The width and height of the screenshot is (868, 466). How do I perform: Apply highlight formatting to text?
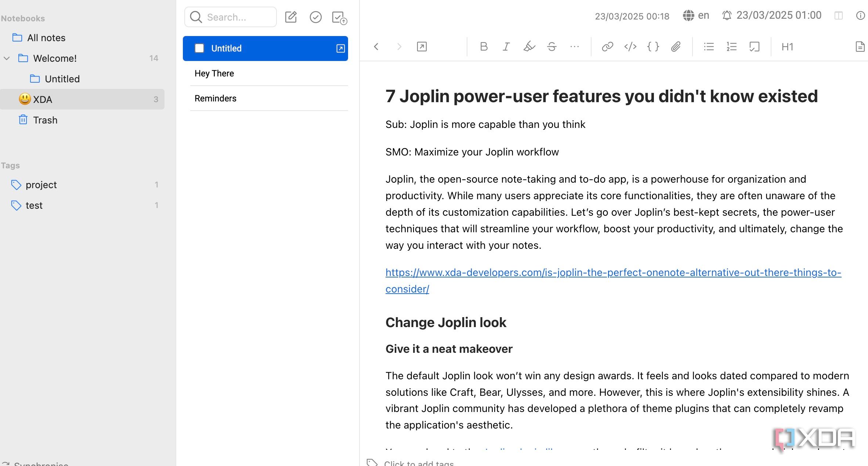click(x=529, y=47)
